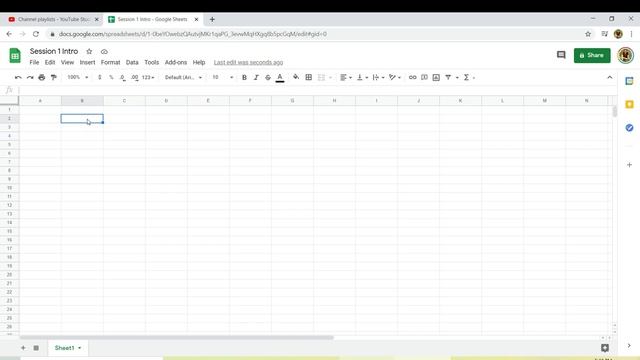Open the Format menu

click(111, 62)
